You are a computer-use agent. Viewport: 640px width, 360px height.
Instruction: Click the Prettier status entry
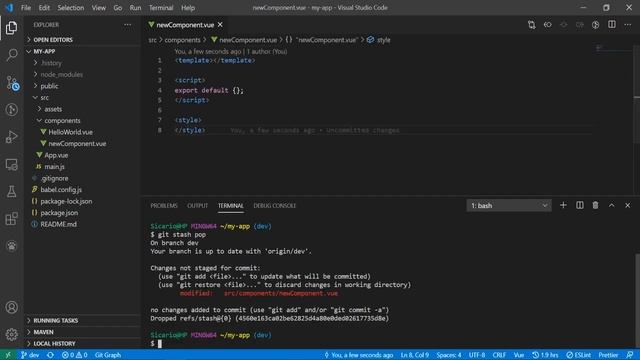pyautogui.click(x=608, y=355)
